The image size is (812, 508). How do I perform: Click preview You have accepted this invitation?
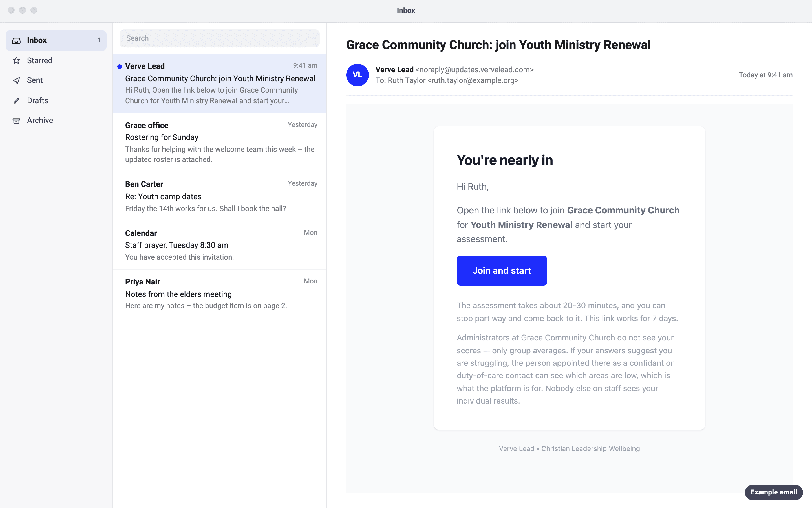point(180,257)
